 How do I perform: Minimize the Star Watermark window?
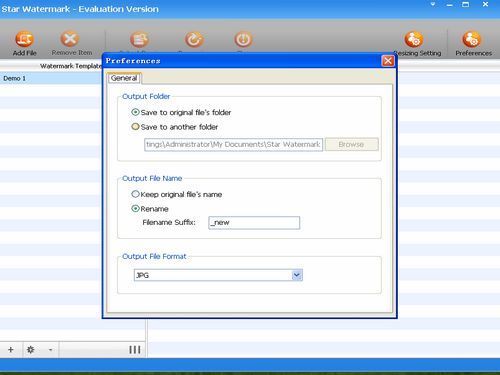449,5
